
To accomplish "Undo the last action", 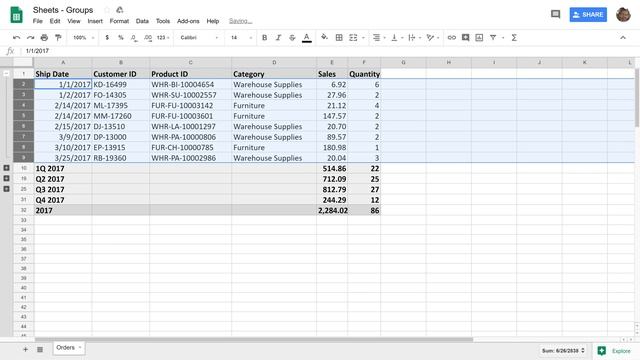I will 16,38.
